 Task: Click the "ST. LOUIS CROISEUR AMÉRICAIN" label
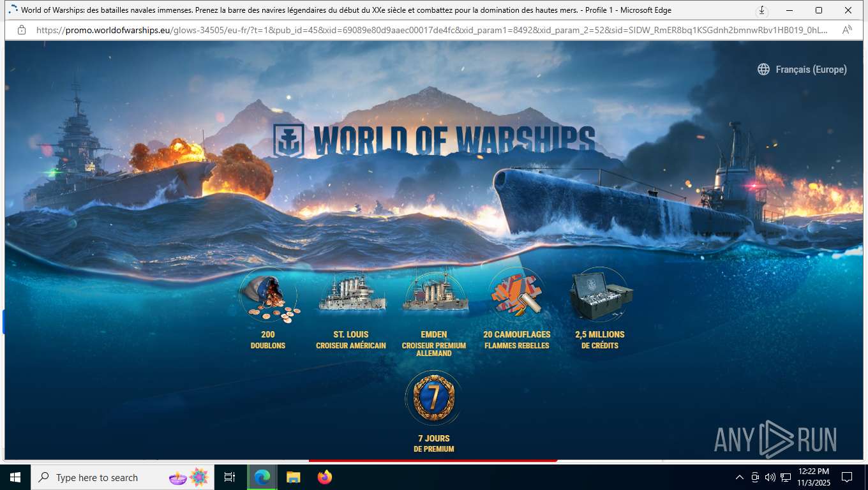[x=351, y=339]
